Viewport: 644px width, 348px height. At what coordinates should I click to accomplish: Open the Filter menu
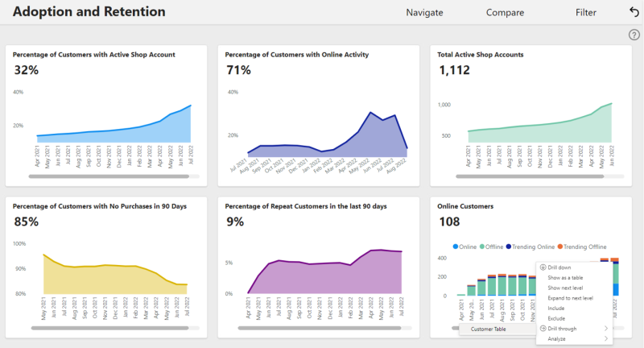click(586, 13)
